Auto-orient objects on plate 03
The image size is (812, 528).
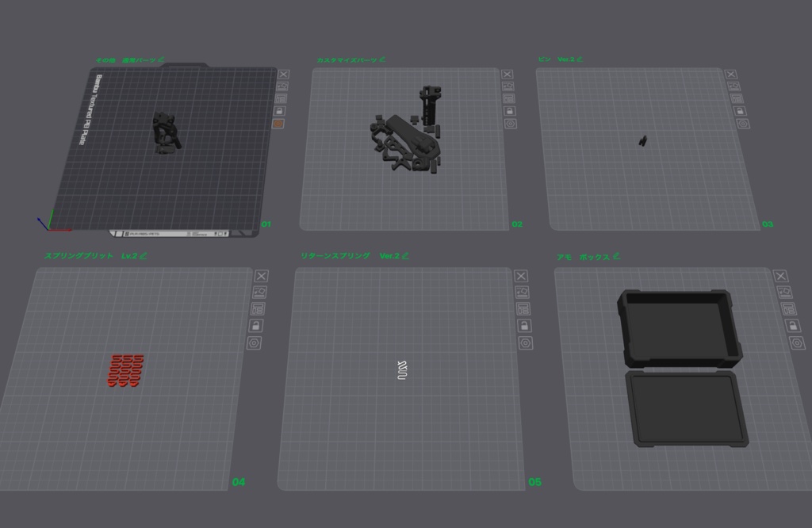pyautogui.click(x=733, y=86)
